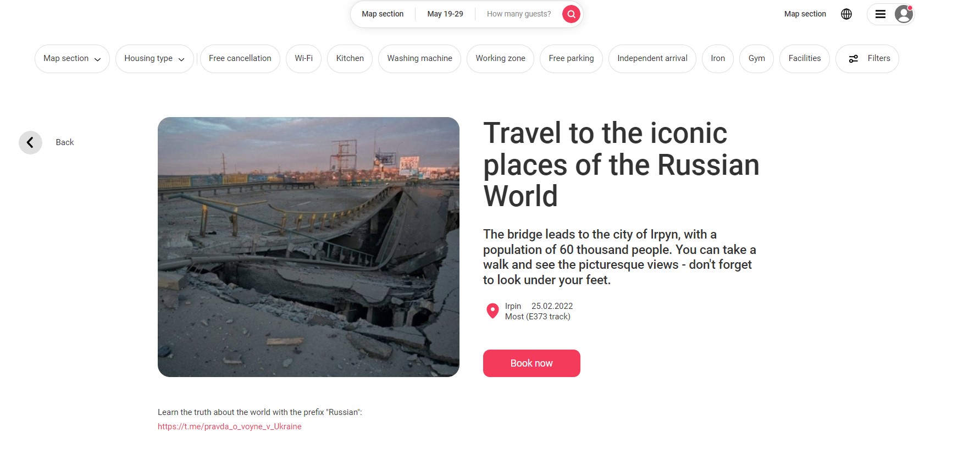980x476 pixels.
Task: Open the hamburger menu icon
Action: 881,14
